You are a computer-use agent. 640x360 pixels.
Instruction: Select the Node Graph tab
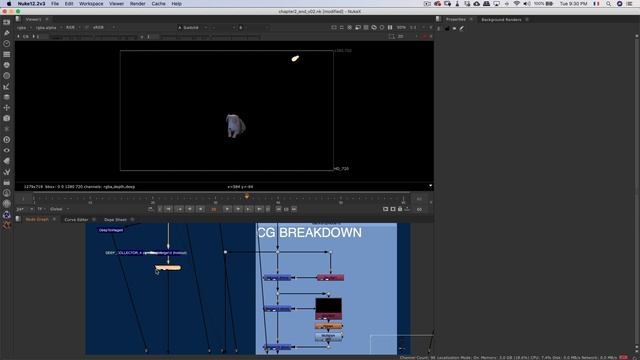click(x=37, y=220)
